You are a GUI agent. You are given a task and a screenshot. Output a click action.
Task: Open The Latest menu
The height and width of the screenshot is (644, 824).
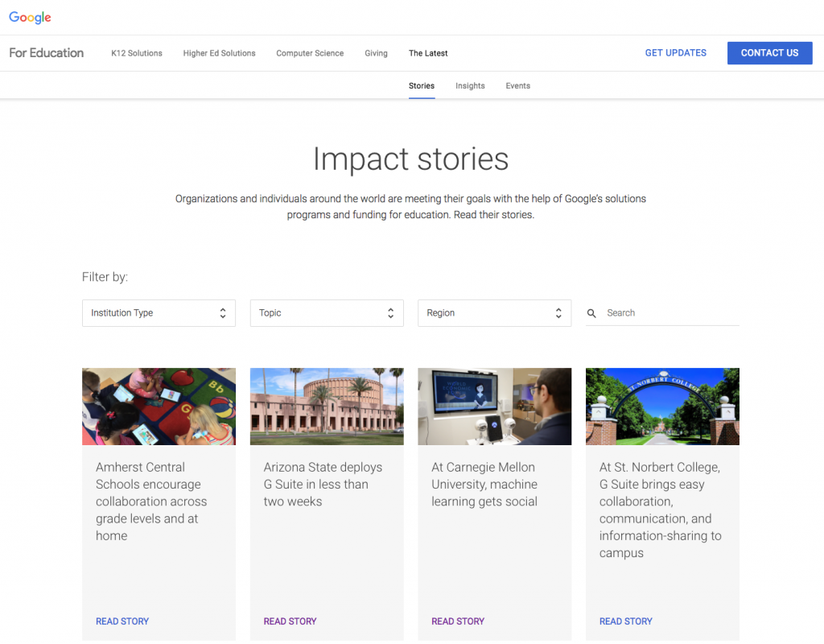428,53
